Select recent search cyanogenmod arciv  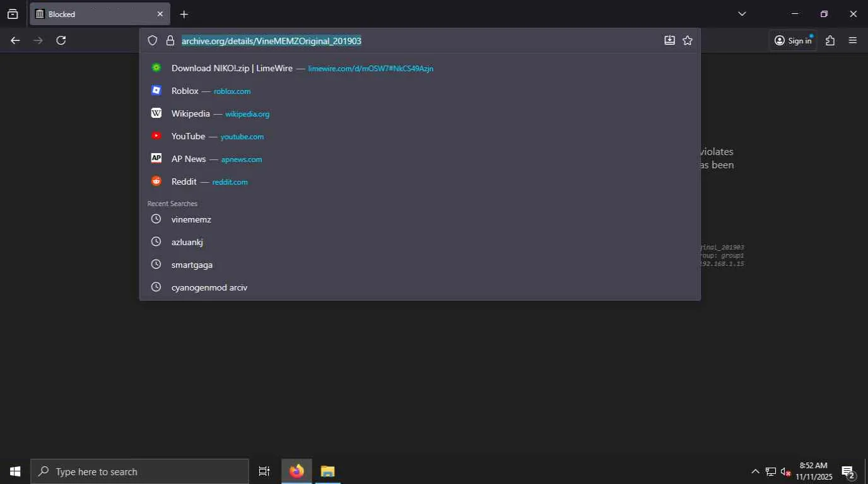419,287
